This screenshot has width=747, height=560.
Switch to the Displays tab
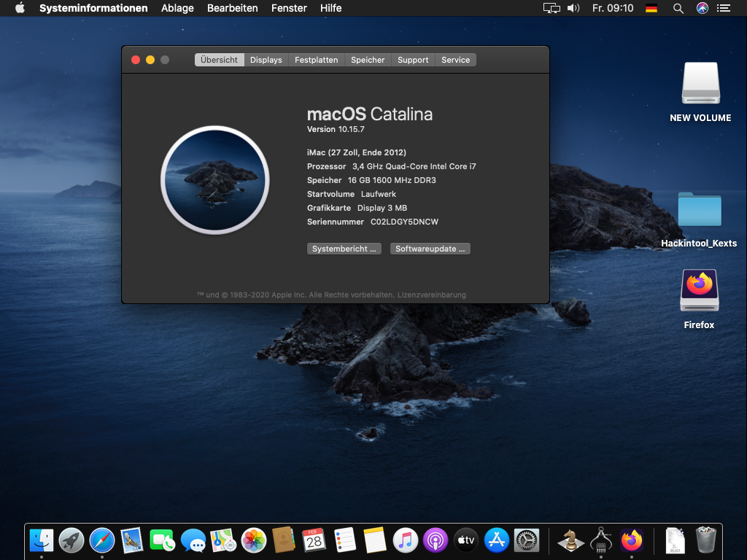pyautogui.click(x=266, y=60)
